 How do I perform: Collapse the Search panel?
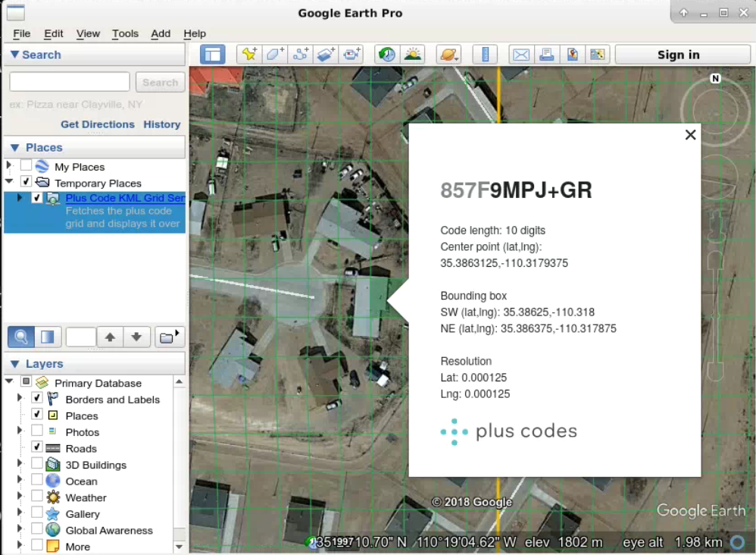(15, 55)
